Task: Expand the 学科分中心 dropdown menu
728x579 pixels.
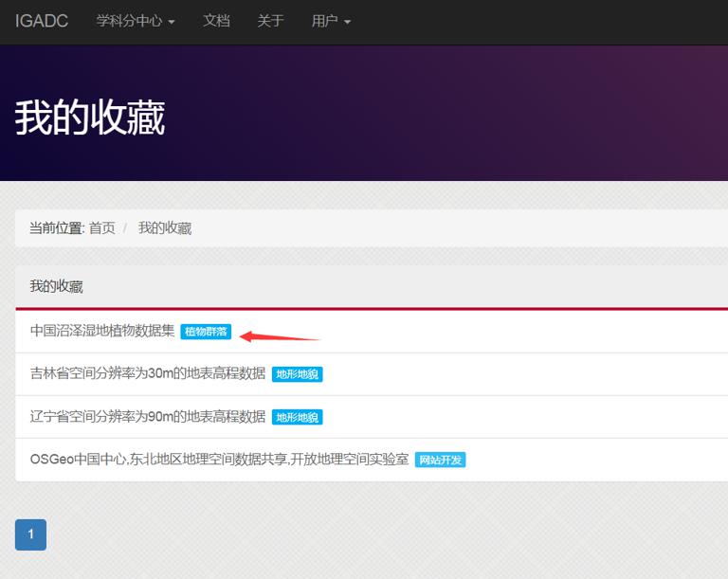Action: [136, 21]
